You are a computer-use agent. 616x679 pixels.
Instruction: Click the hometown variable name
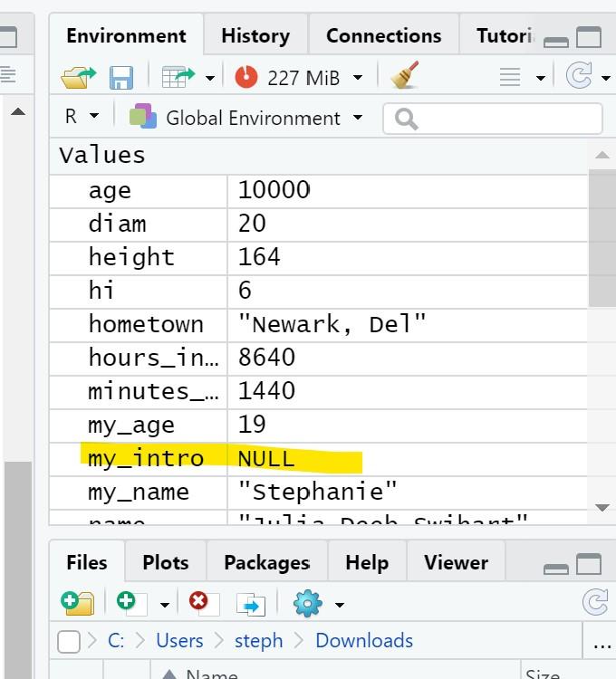tap(146, 324)
